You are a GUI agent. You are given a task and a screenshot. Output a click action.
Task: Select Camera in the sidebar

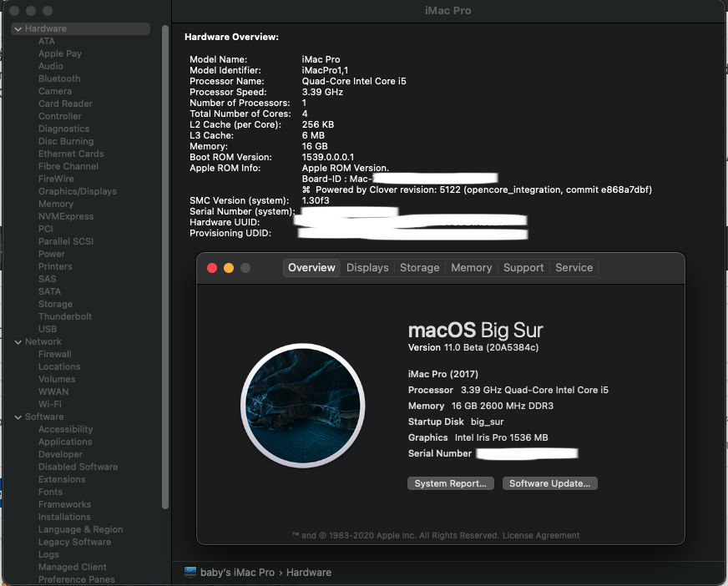55,91
